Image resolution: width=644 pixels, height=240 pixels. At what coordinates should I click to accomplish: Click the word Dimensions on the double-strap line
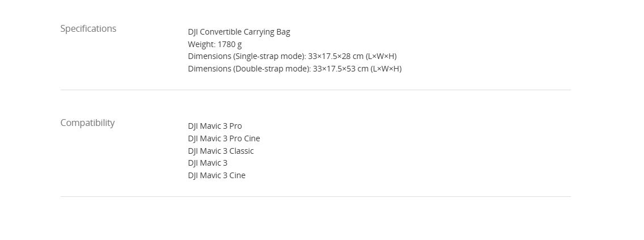(209, 69)
